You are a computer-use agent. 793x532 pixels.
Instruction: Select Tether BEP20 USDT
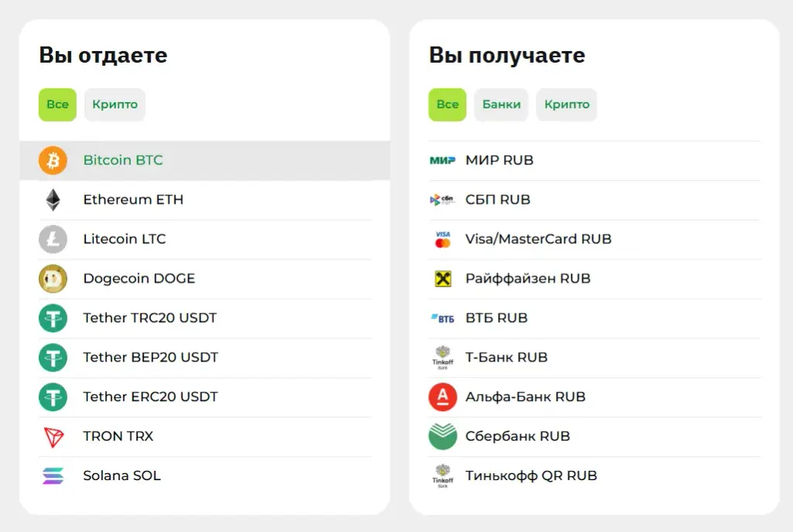click(x=204, y=358)
